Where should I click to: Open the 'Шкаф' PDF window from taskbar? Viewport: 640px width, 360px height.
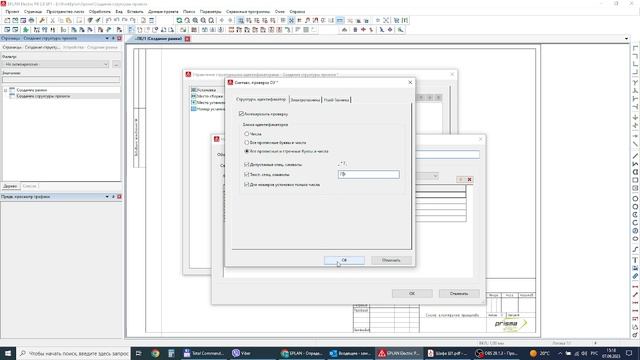[x=447, y=353]
